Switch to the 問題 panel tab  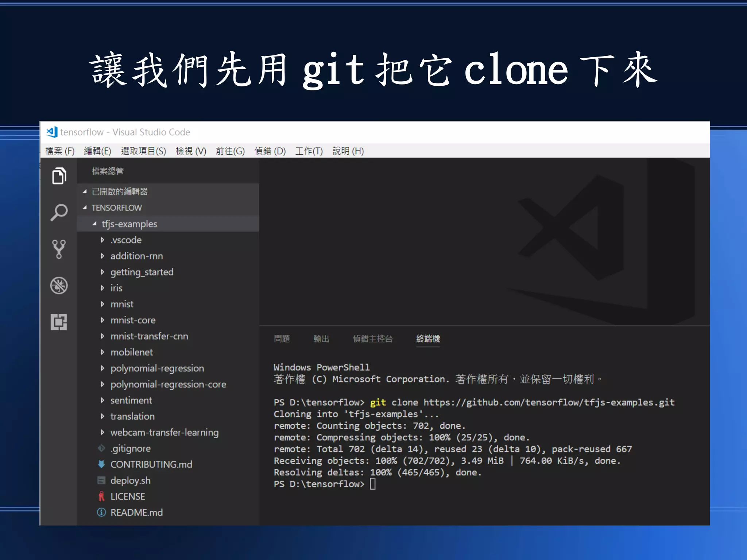click(282, 339)
